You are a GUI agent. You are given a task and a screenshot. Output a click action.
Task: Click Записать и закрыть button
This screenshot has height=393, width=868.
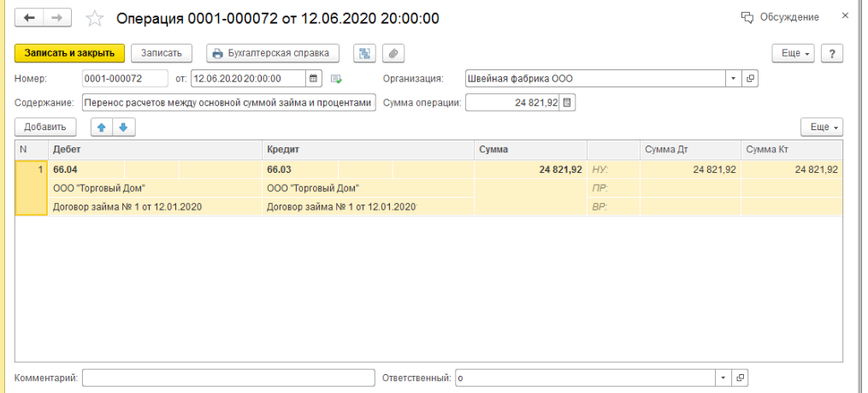click(69, 53)
